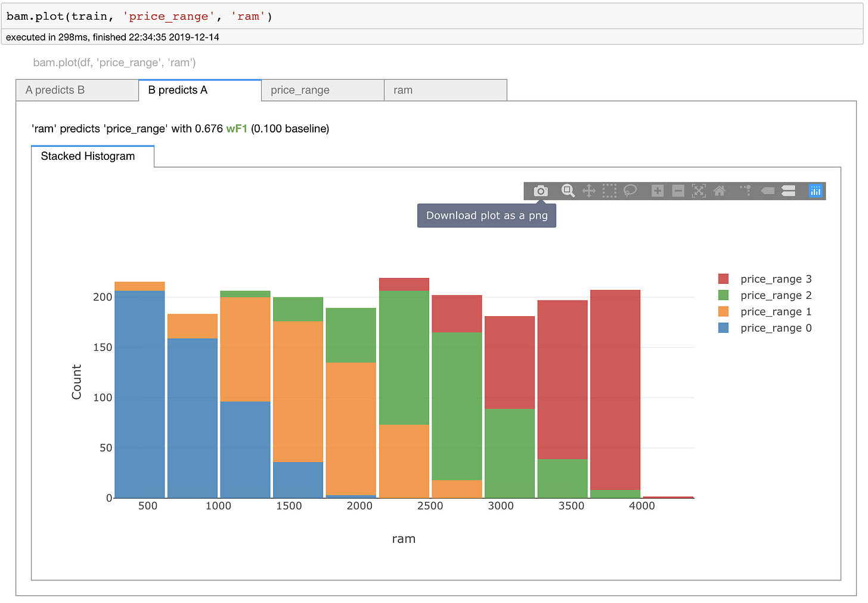Click the green price_range 2 legend swatch

point(724,295)
